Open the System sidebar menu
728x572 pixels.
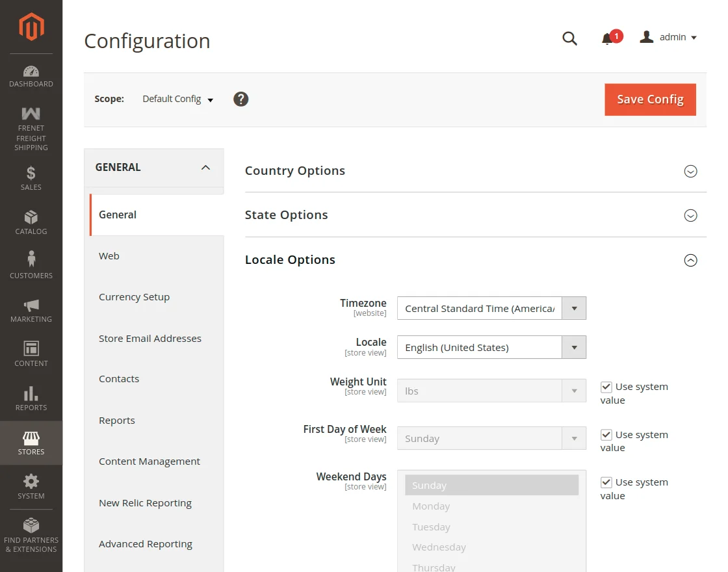click(31, 486)
